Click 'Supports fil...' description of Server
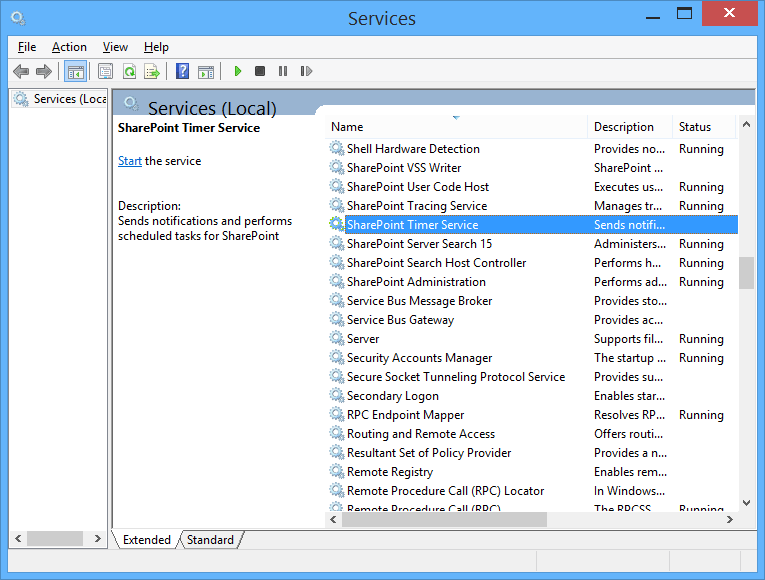The width and height of the screenshot is (765, 580). point(628,339)
